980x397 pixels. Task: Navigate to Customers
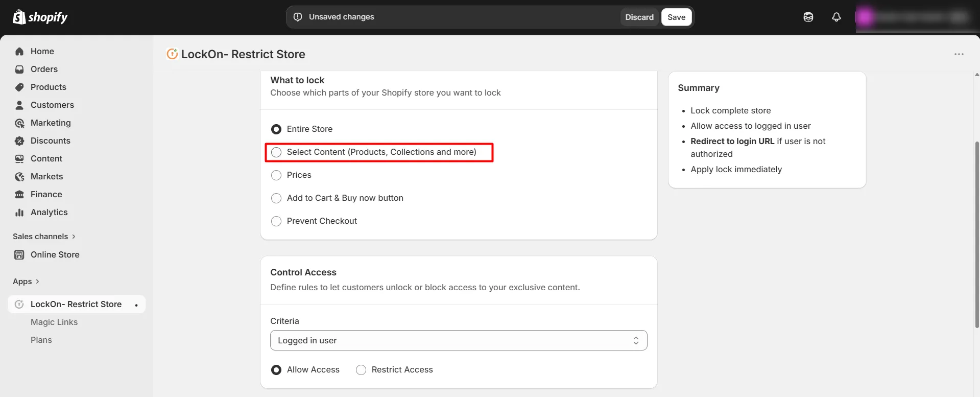click(52, 105)
